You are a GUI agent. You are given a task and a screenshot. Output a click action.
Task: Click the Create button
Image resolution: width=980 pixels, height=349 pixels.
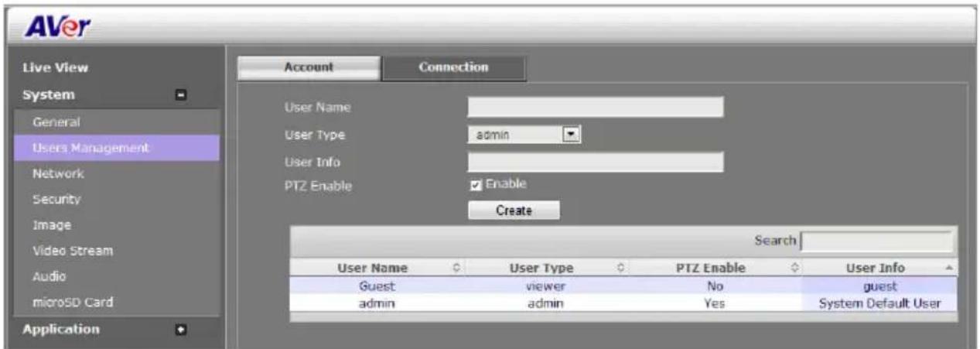[514, 210]
